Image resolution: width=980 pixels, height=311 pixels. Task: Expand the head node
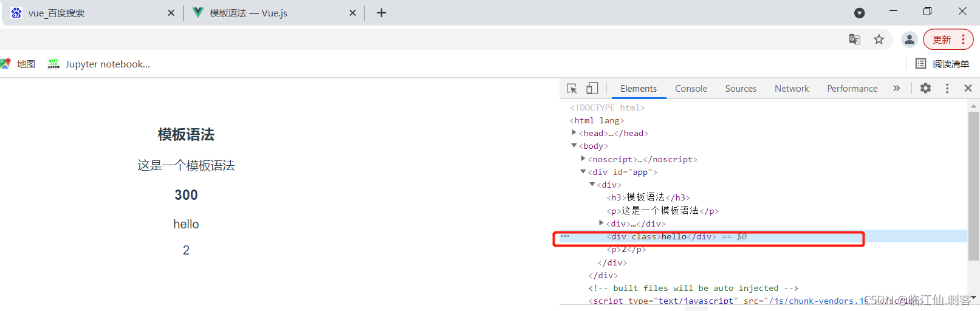pos(574,132)
